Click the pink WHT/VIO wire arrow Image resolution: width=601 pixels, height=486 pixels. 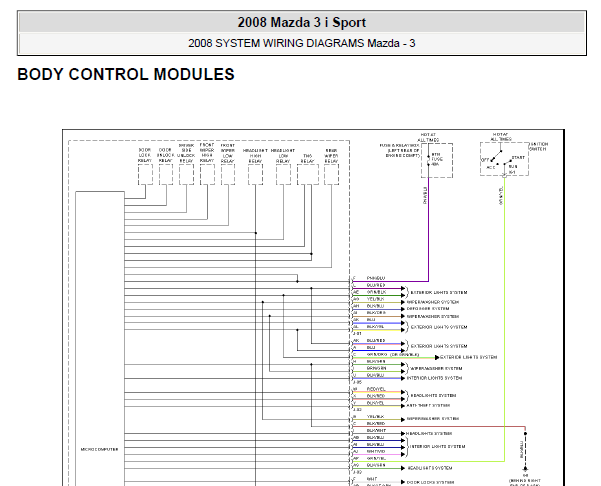(403, 455)
